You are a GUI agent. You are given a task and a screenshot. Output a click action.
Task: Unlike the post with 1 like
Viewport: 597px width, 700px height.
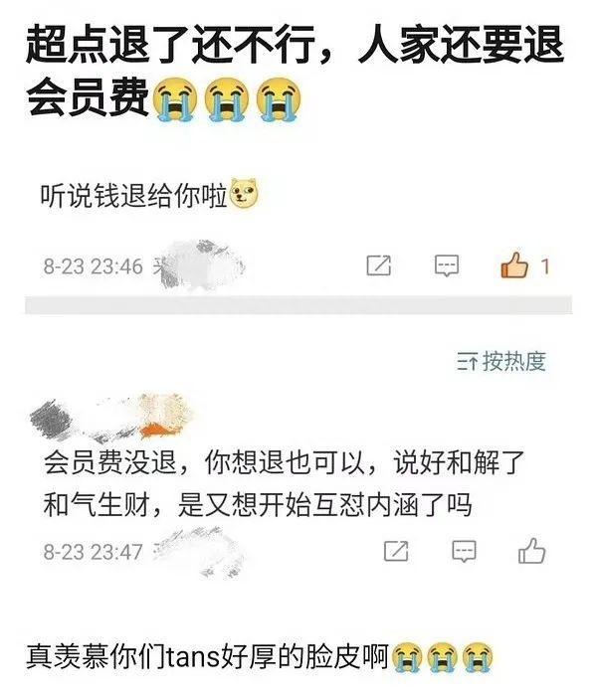tap(513, 265)
